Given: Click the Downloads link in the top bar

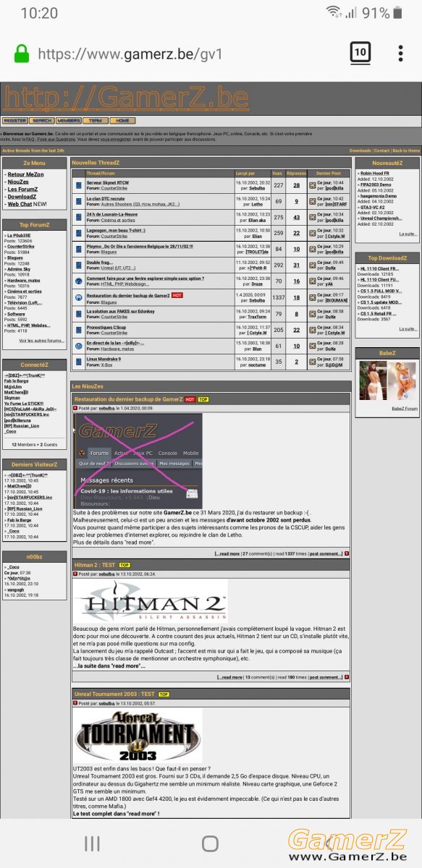Looking at the screenshot, I should [x=360, y=150].
